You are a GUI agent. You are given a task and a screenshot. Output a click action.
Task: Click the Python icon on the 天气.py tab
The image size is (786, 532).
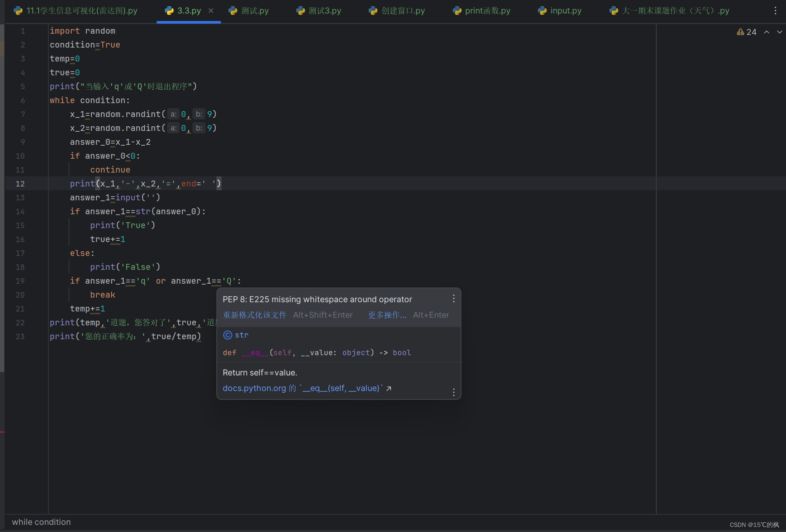click(614, 11)
